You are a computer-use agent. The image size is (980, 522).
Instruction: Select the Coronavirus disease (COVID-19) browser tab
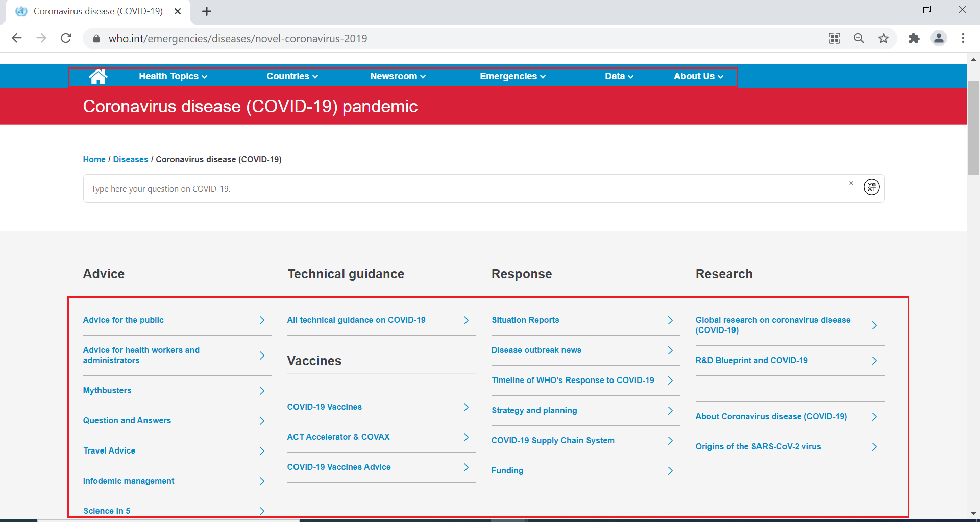pyautogui.click(x=98, y=11)
